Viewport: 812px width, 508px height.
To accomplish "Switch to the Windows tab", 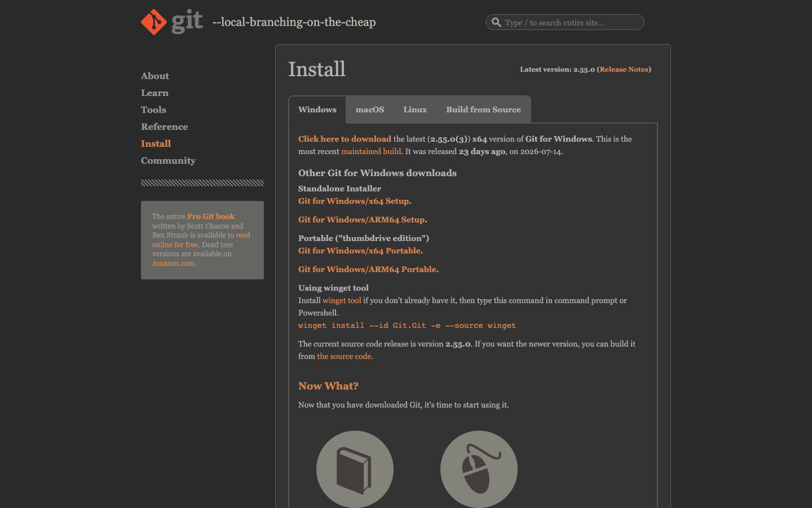I will (317, 110).
